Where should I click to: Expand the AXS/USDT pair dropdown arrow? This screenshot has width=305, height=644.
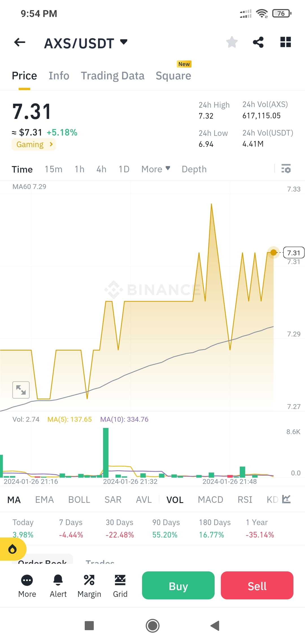click(124, 42)
